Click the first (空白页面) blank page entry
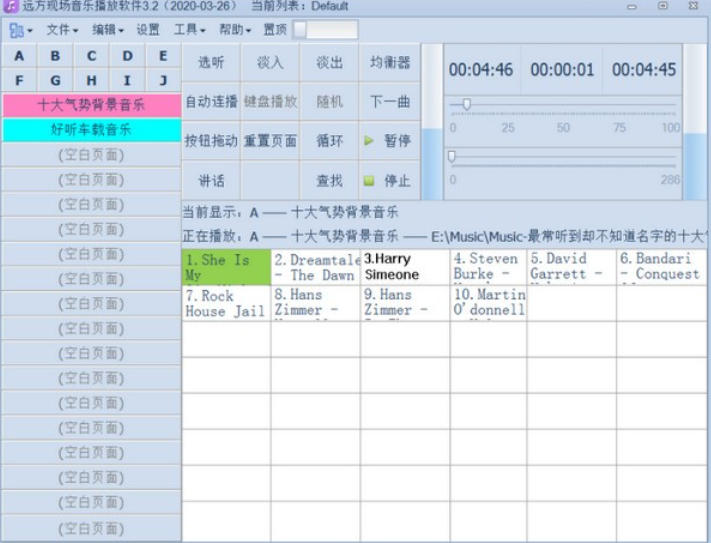Screen dimensions: 711x543 (x=91, y=155)
